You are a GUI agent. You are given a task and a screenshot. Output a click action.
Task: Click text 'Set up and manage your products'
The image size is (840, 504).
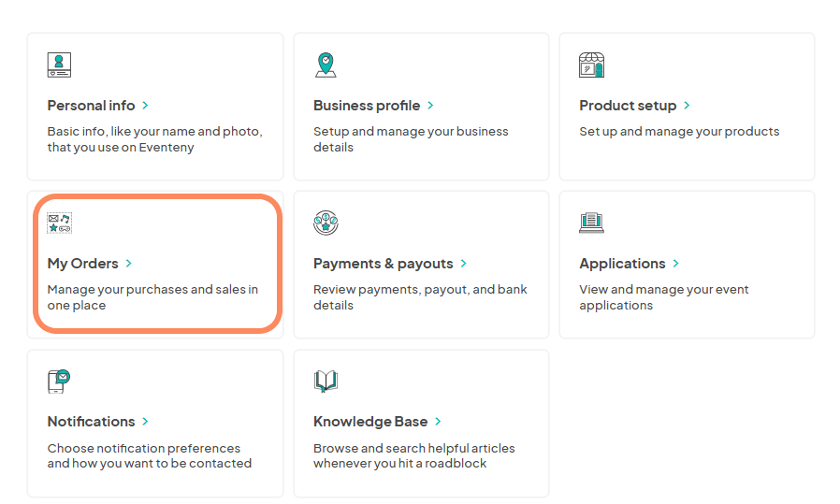(679, 132)
